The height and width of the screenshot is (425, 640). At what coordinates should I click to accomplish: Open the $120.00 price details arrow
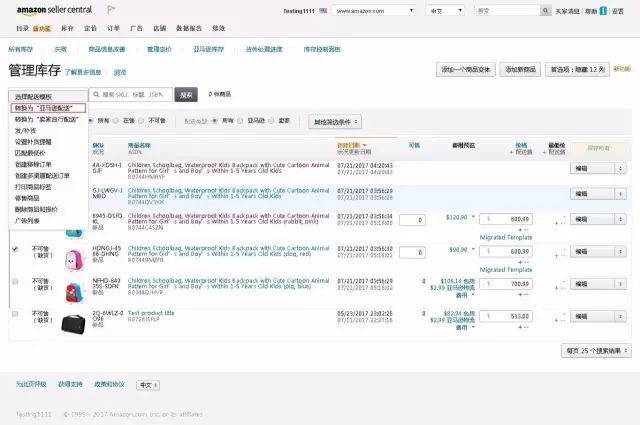coord(473,217)
